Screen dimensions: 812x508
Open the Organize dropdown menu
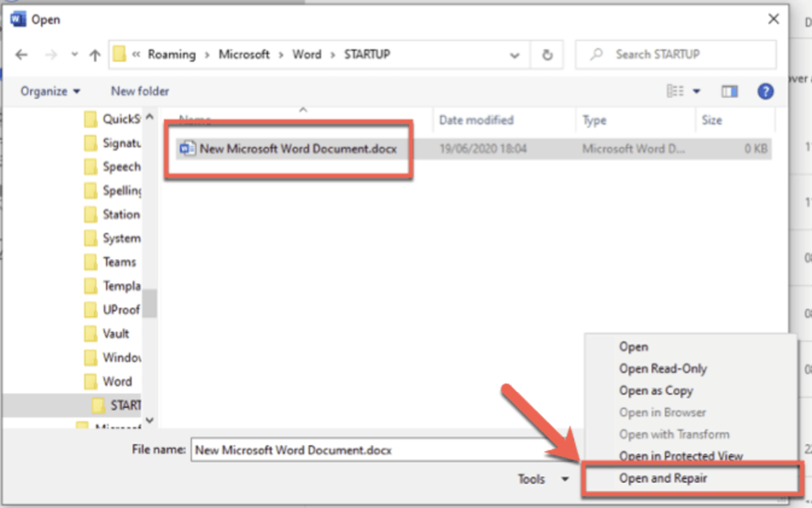click(50, 92)
